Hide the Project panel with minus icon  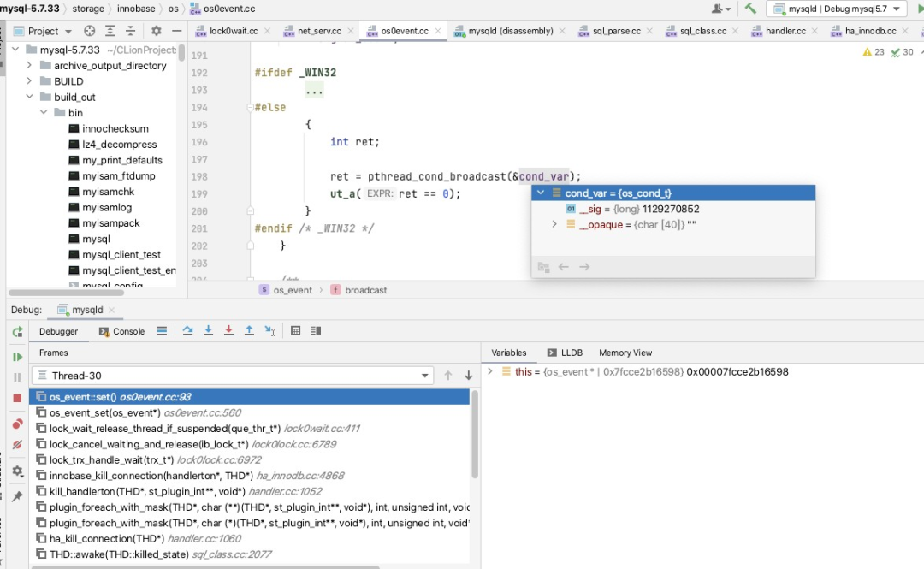tap(176, 32)
